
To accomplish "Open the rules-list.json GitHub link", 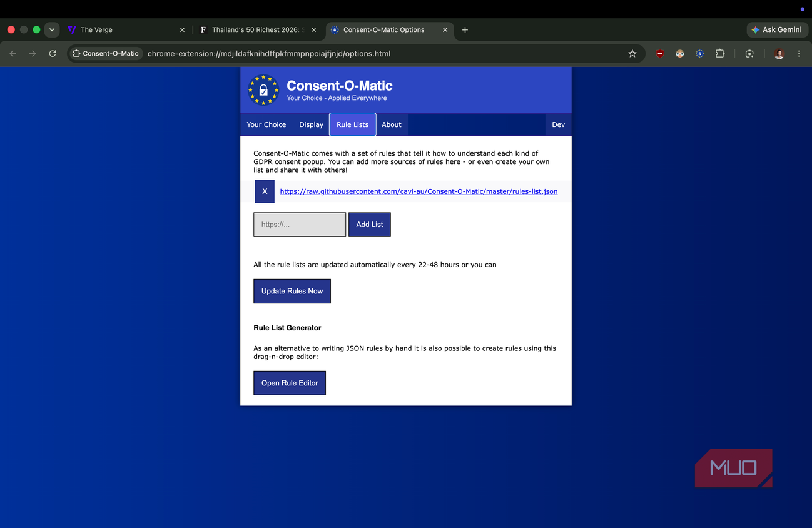I will coord(419,191).
